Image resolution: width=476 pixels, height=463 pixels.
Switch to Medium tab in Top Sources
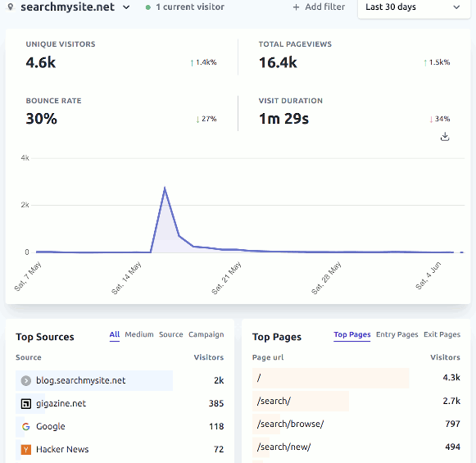click(x=139, y=334)
